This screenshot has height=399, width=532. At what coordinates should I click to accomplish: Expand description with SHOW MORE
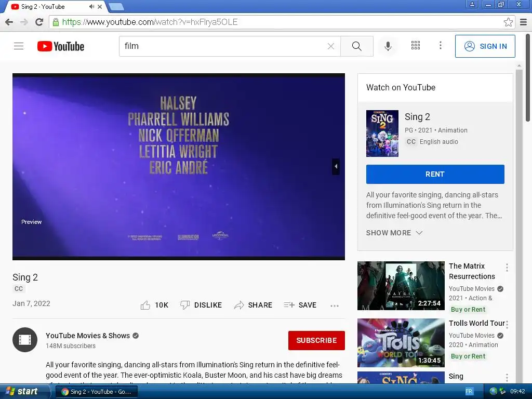[x=394, y=233]
